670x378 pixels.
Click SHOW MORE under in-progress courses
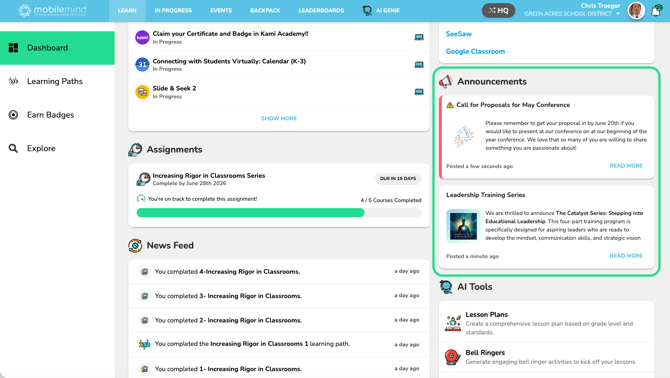[279, 118]
